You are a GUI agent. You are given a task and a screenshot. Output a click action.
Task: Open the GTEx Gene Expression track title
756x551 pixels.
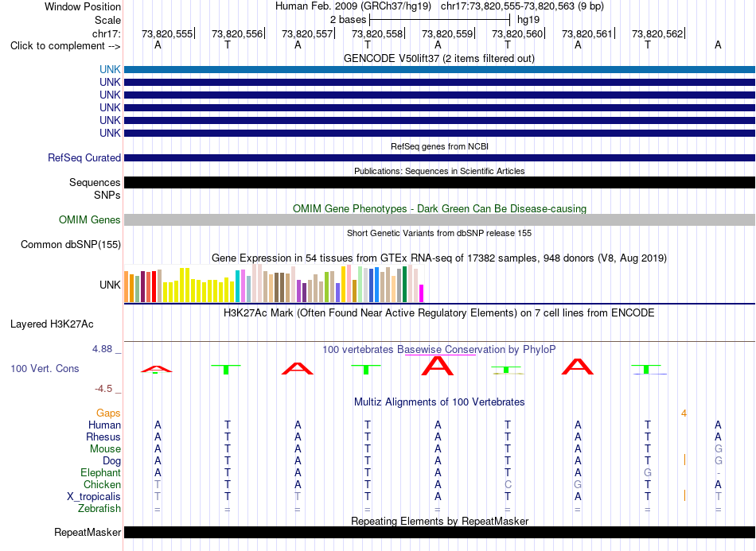coord(439,258)
